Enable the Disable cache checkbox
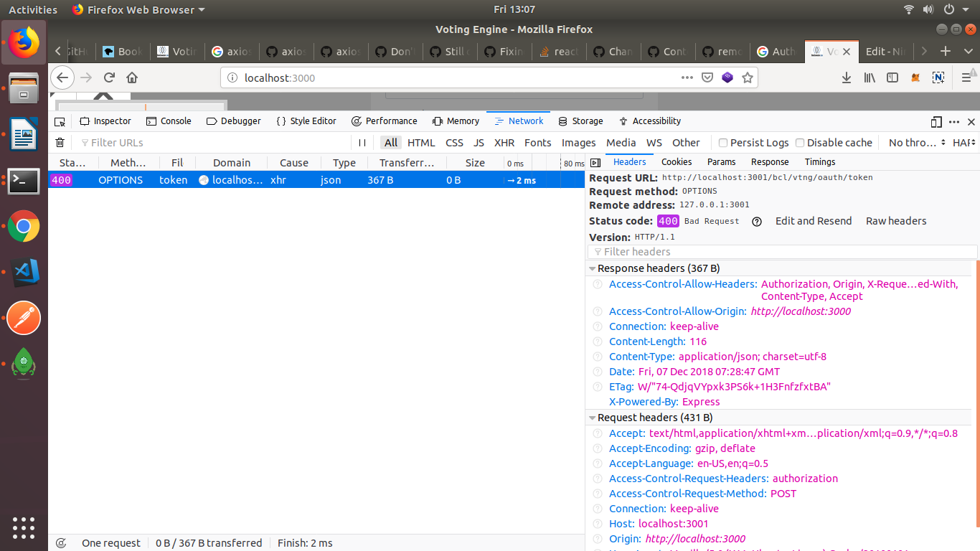The height and width of the screenshot is (551, 980). (800, 143)
